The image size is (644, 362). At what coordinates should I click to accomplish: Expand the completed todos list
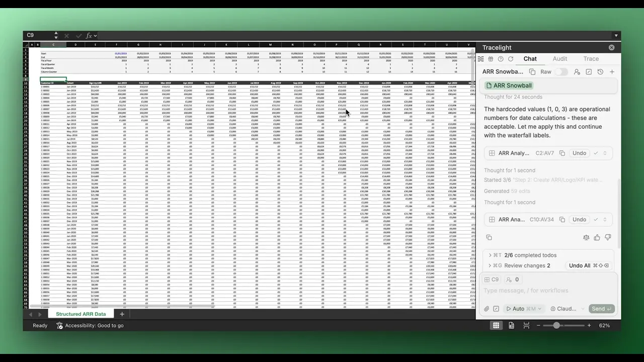523,255
